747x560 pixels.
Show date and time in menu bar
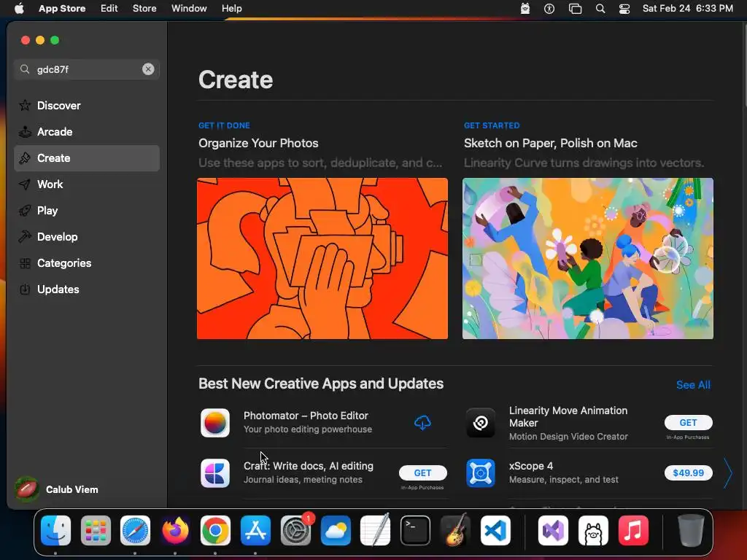pos(687,9)
